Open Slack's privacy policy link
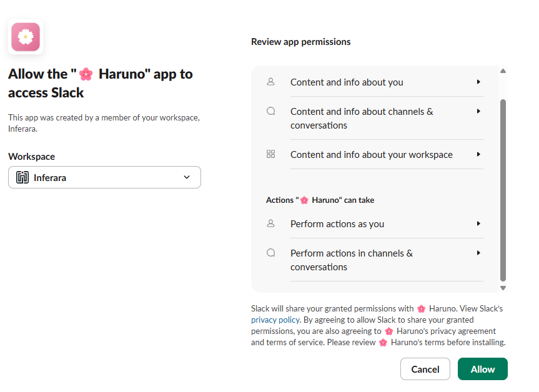The height and width of the screenshot is (392, 539). 275,320
